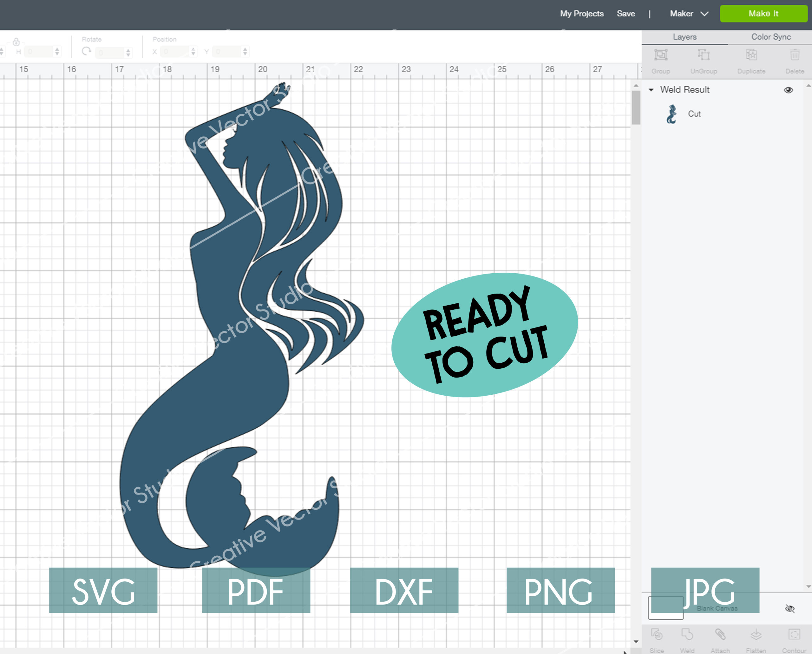The width and height of the screenshot is (812, 654).
Task: Click the canvas scroll down arrow
Action: [x=636, y=641]
